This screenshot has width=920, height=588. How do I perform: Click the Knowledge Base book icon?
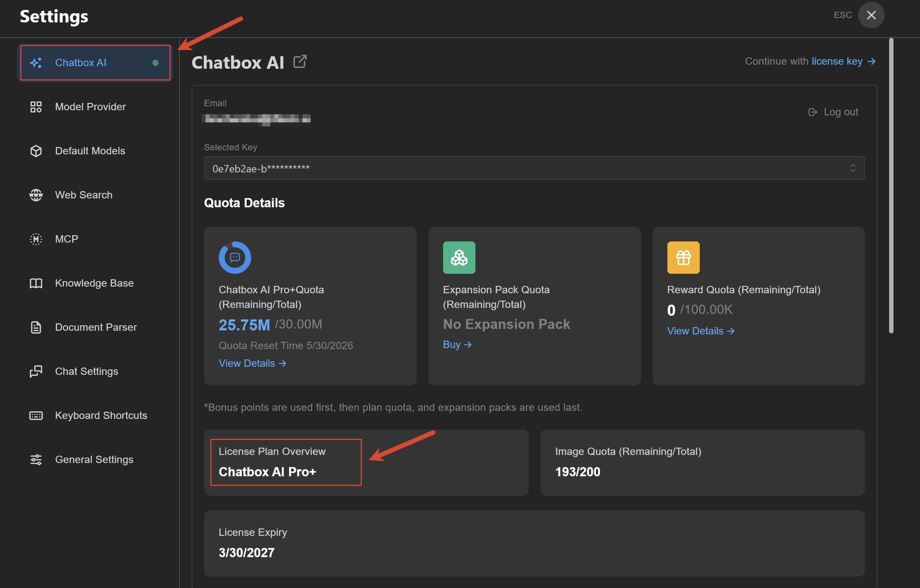[36, 283]
